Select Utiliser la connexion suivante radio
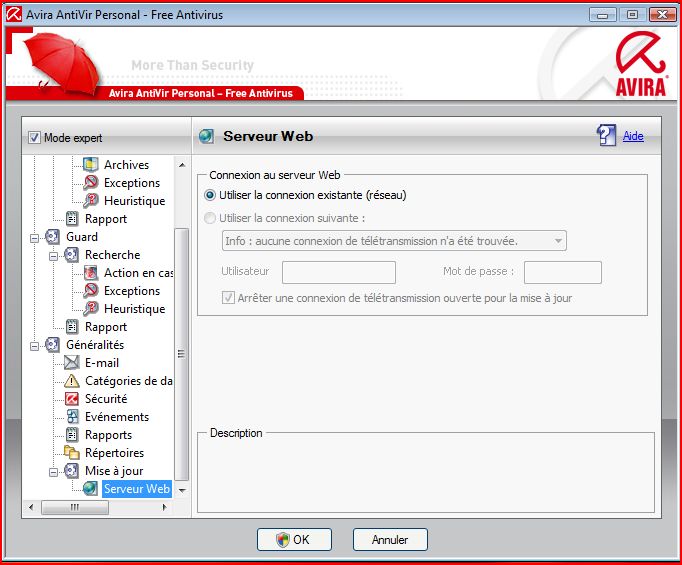This screenshot has height=565, width=682. point(210,218)
